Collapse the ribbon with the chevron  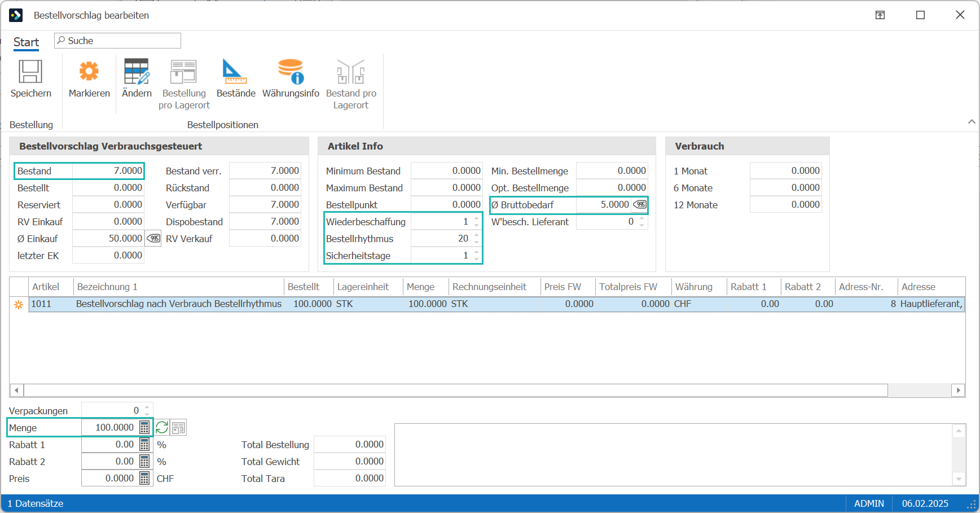[972, 121]
